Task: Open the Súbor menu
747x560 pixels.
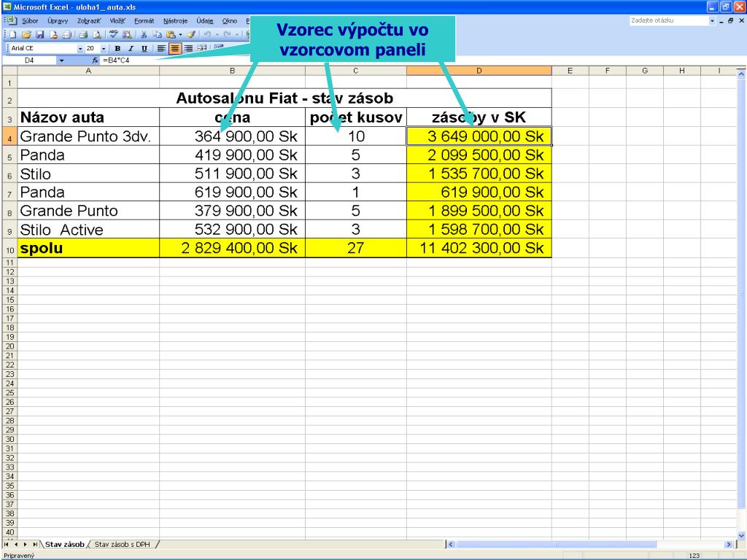Action: click(x=30, y=21)
